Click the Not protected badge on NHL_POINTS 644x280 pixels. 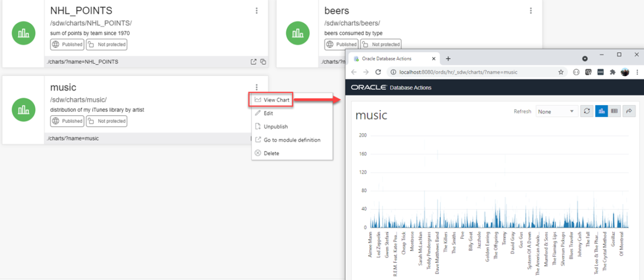(x=106, y=45)
